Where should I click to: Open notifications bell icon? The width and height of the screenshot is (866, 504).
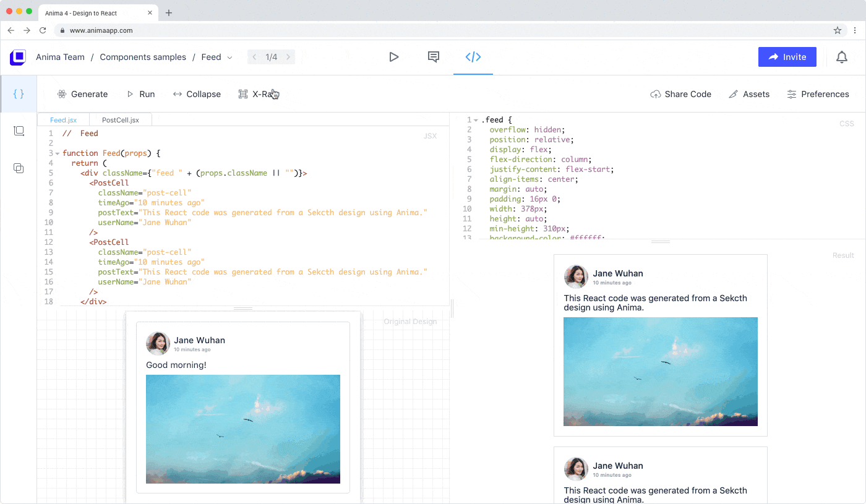click(x=841, y=57)
